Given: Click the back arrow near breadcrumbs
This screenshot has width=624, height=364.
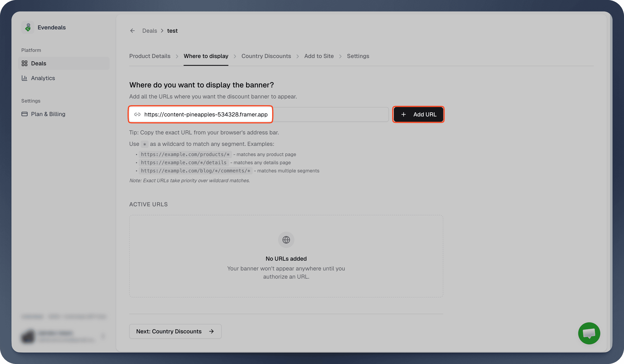Looking at the screenshot, I should pyautogui.click(x=132, y=30).
